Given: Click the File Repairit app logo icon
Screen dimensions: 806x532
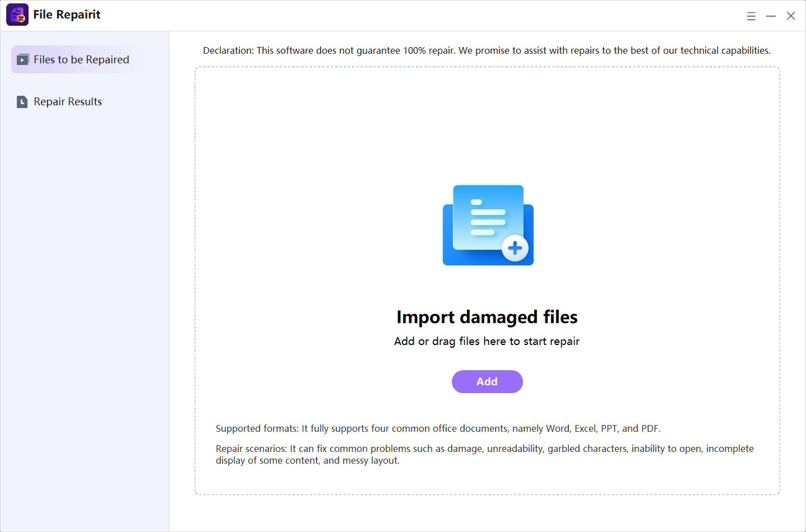Looking at the screenshot, I should [x=17, y=15].
